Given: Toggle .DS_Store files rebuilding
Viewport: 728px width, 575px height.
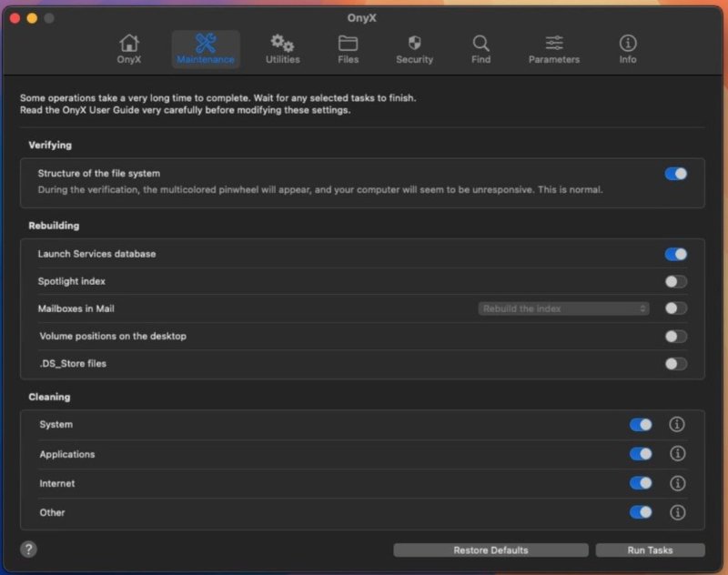Looking at the screenshot, I should coord(675,363).
